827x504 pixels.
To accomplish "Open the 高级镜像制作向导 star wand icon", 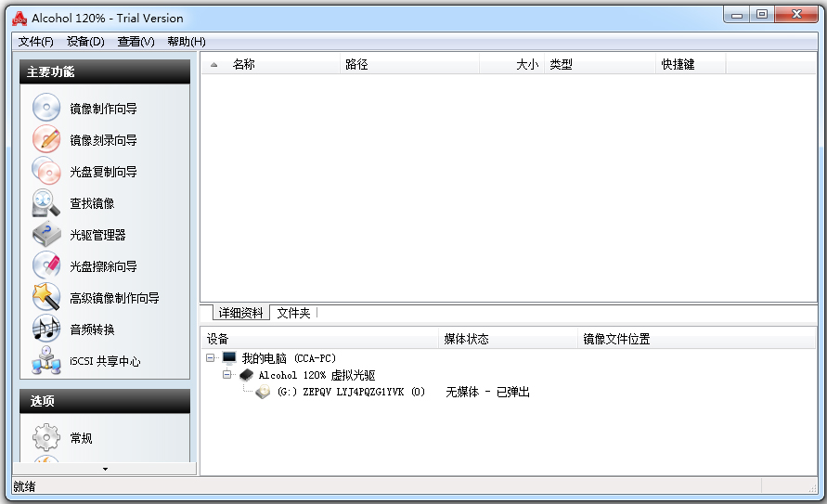I will pyautogui.click(x=46, y=298).
